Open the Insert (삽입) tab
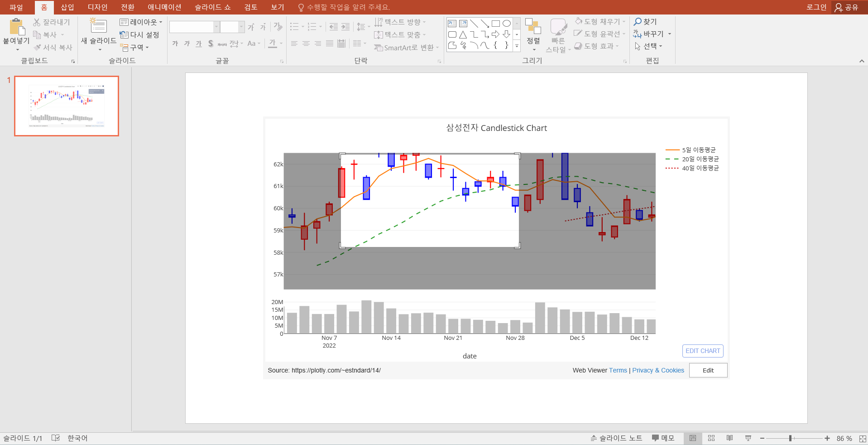 click(67, 7)
